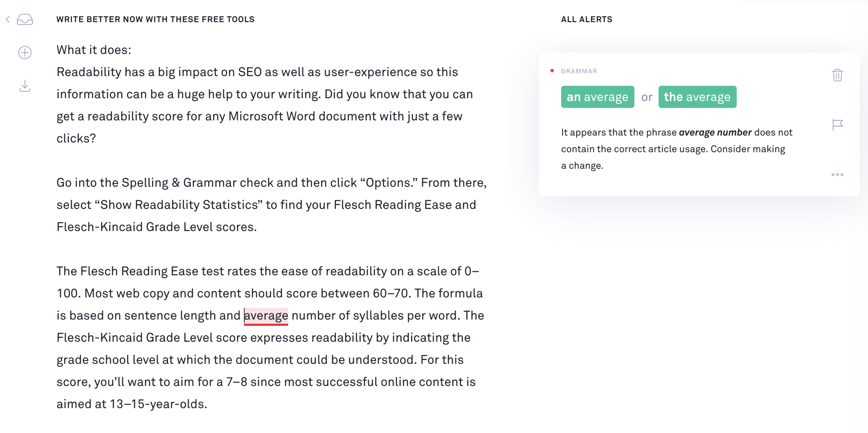The height and width of the screenshot is (433, 868).
Task: Click the new document plus icon
Action: pyautogui.click(x=25, y=52)
